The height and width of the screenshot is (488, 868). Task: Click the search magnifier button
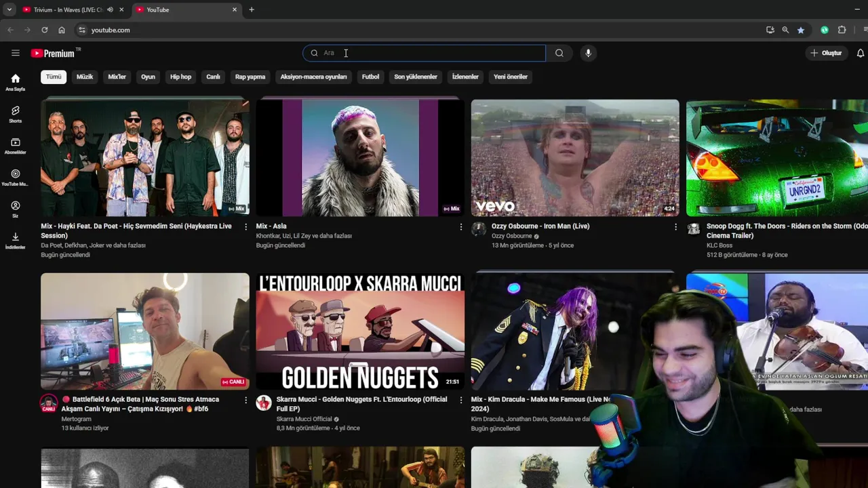[x=559, y=53]
